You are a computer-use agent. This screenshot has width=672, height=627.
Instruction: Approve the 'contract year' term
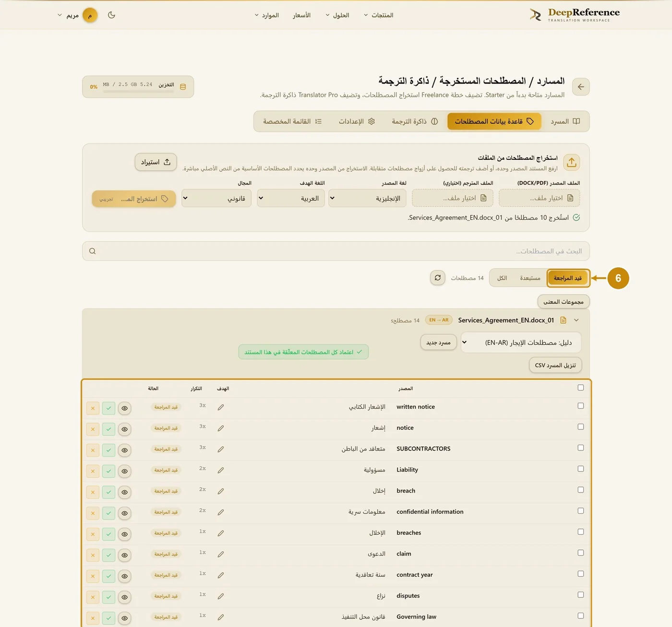click(x=109, y=576)
